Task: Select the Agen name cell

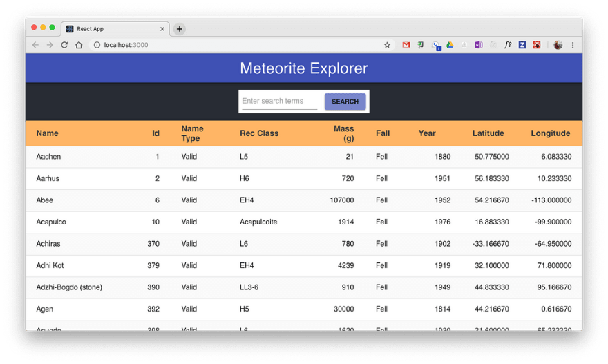Action: tap(45, 309)
